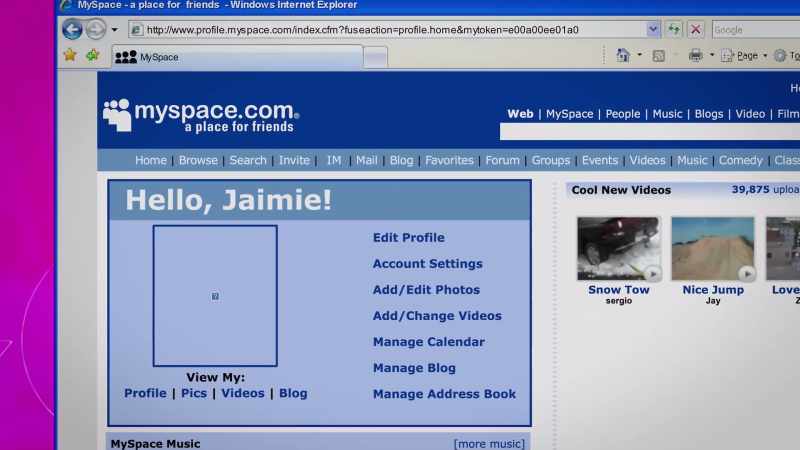The image size is (800, 450).
Task: Open Comedy in navigation bar
Action: point(740,160)
